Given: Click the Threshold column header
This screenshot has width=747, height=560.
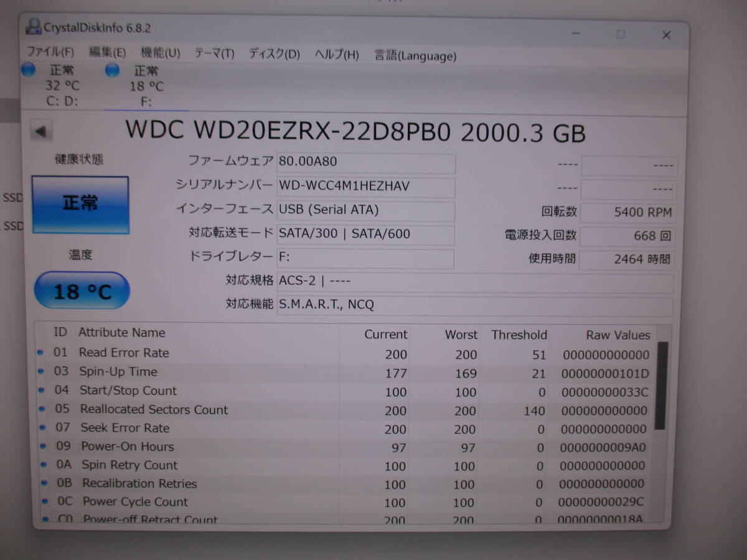Looking at the screenshot, I should pos(519,335).
